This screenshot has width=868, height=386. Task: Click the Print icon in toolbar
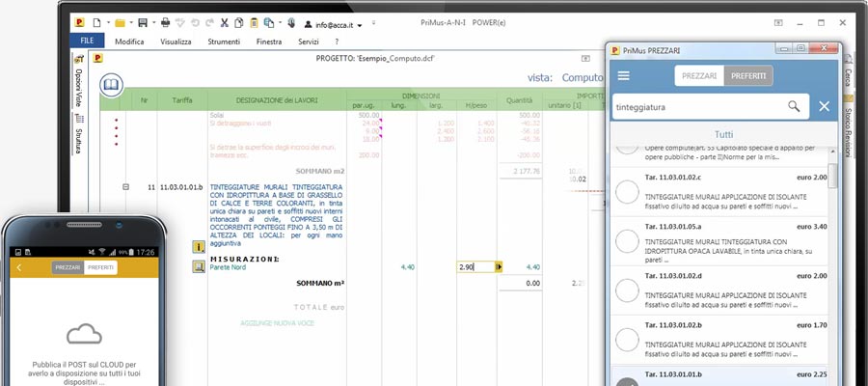pyautogui.click(x=165, y=23)
